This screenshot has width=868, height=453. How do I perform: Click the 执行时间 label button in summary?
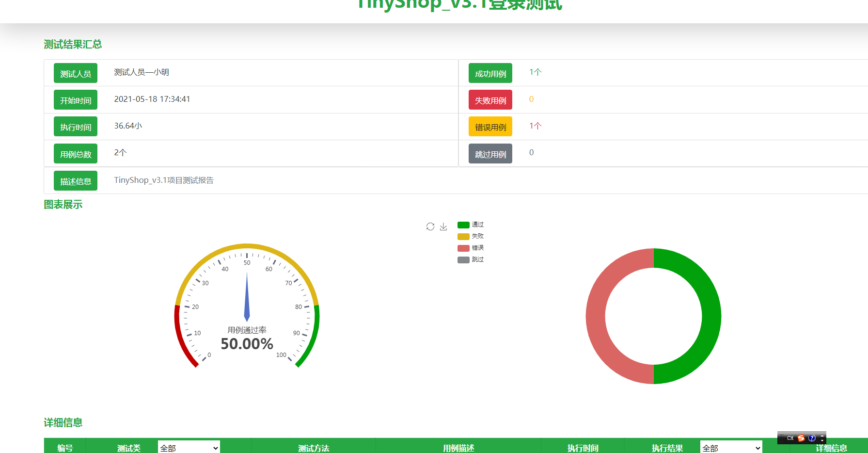pyautogui.click(x=76, y=127)
